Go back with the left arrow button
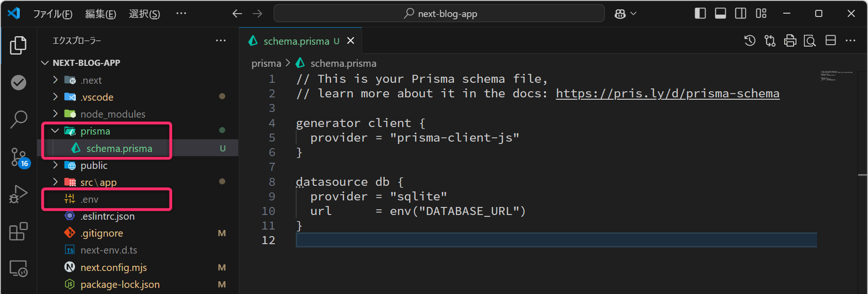The image size is (868, 294). pos(237,14)
